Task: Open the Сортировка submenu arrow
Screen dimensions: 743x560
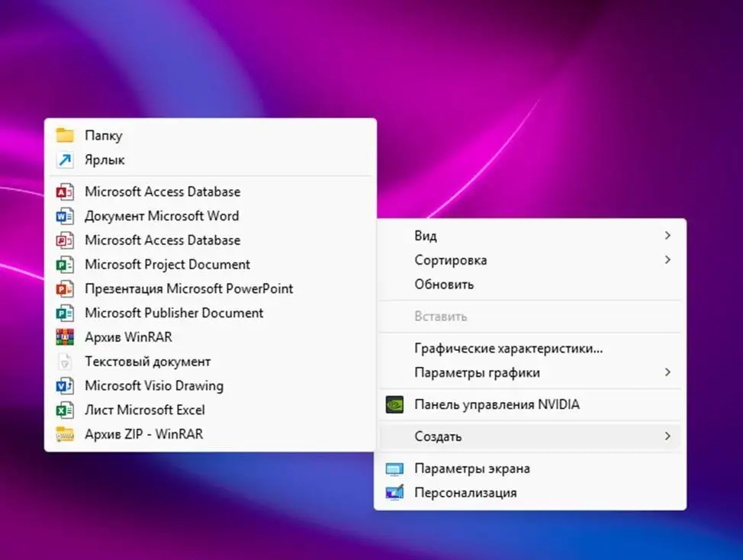Action: (668, 260)
